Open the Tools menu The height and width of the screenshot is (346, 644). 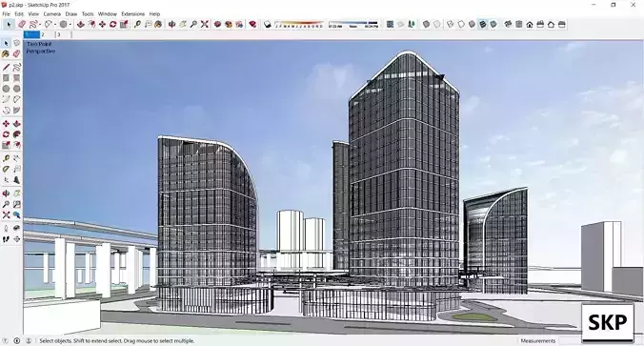click(88, 14)
